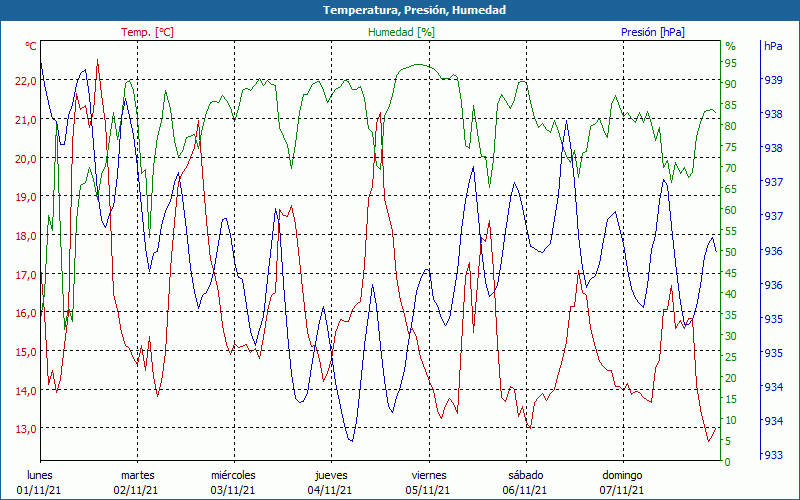Click the '25' humidity axis value

coord(731,357)
